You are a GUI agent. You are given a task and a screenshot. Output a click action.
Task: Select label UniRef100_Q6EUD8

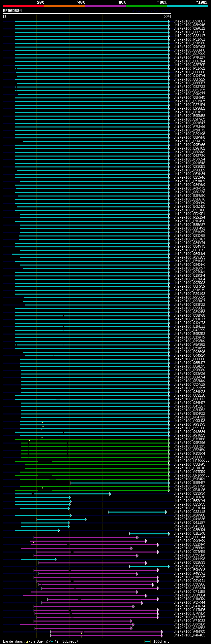tap(189, 359)
